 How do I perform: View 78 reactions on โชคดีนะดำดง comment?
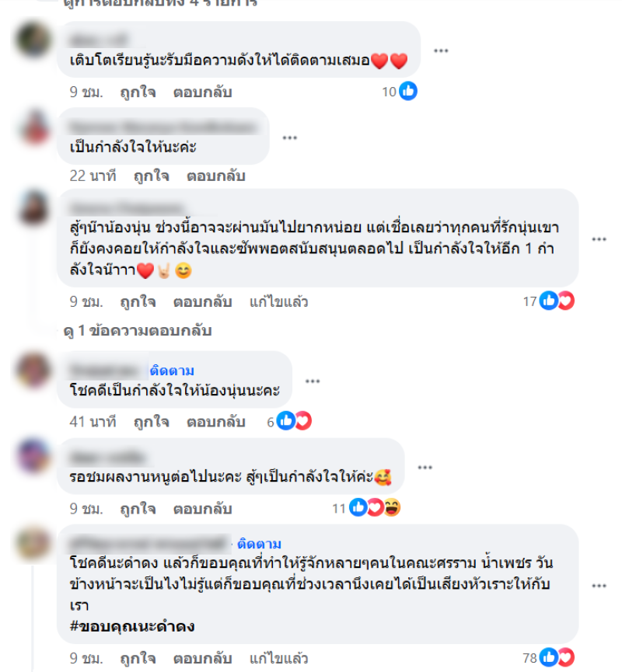[x=549, y=657]
